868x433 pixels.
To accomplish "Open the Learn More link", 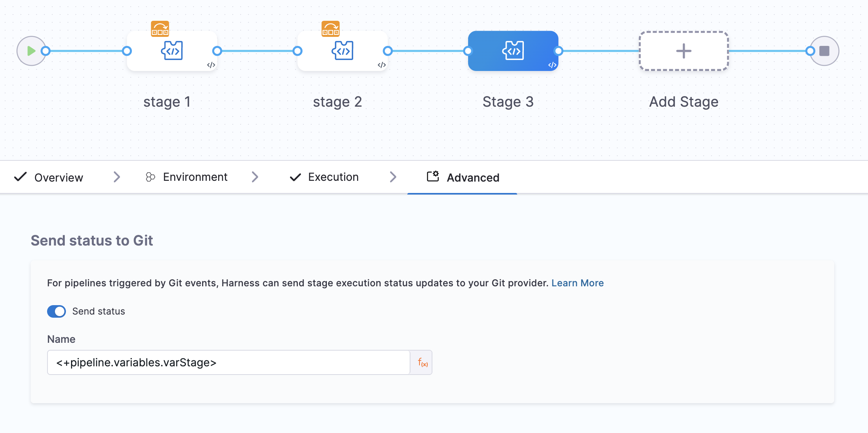I will (577, 283).
